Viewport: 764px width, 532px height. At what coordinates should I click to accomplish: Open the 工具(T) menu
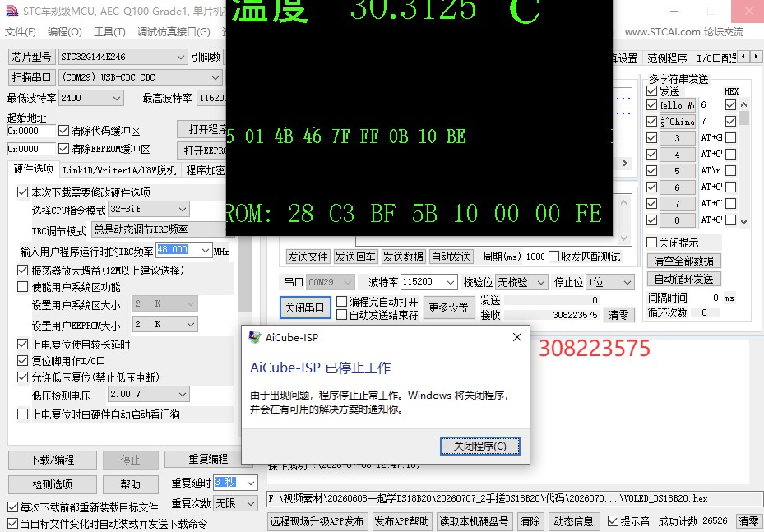[109, 32]
